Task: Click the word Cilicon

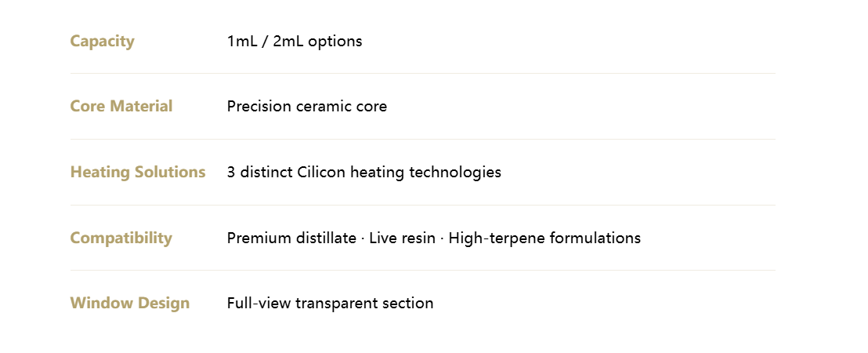Action: click(321, 173)
